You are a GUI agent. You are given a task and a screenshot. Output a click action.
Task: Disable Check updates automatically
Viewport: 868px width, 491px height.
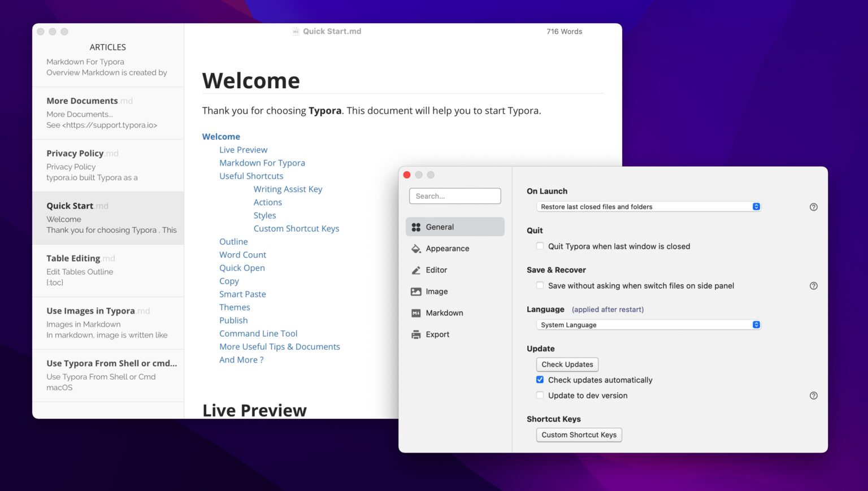(x=540, y=379)
